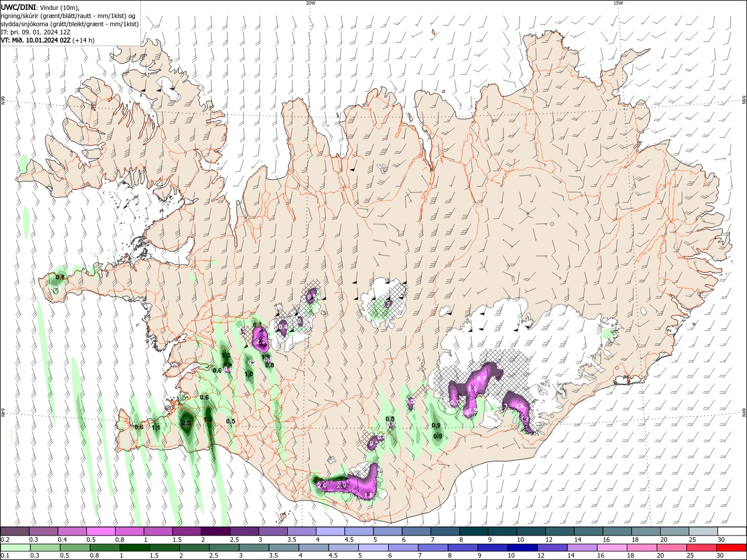747x560 pixels.
Task: Click the '0.1' label in the lower legend
Action: point(5,556)
